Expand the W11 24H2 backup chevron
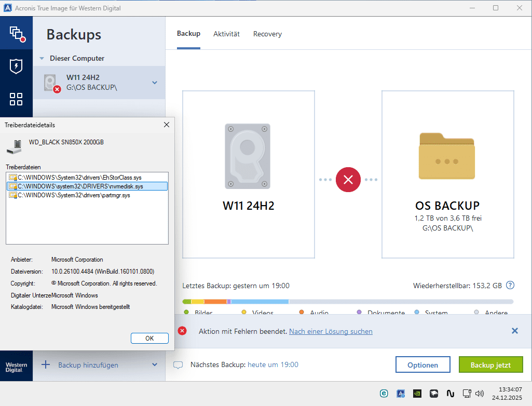532x406 pixels. click(155, 83)
